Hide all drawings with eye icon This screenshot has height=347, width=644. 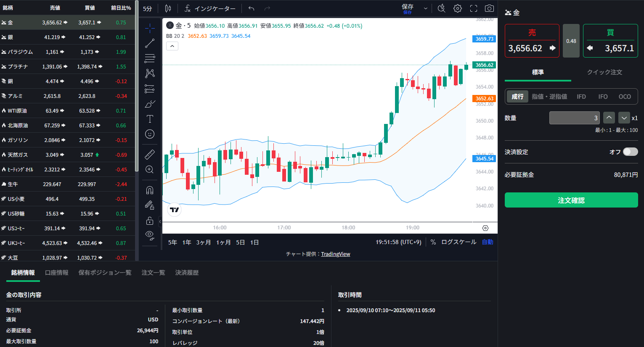point(150,235)
